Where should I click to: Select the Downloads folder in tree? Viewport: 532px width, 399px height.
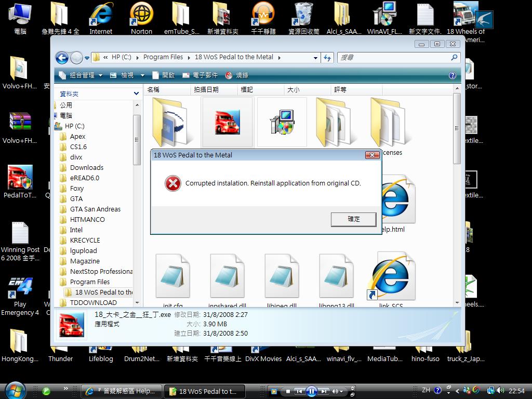click(x=86, y=167)
